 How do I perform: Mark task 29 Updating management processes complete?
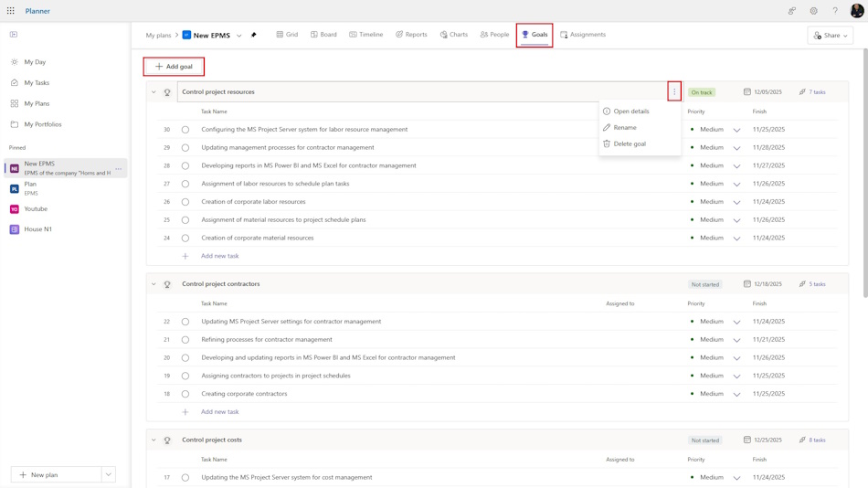185,148
